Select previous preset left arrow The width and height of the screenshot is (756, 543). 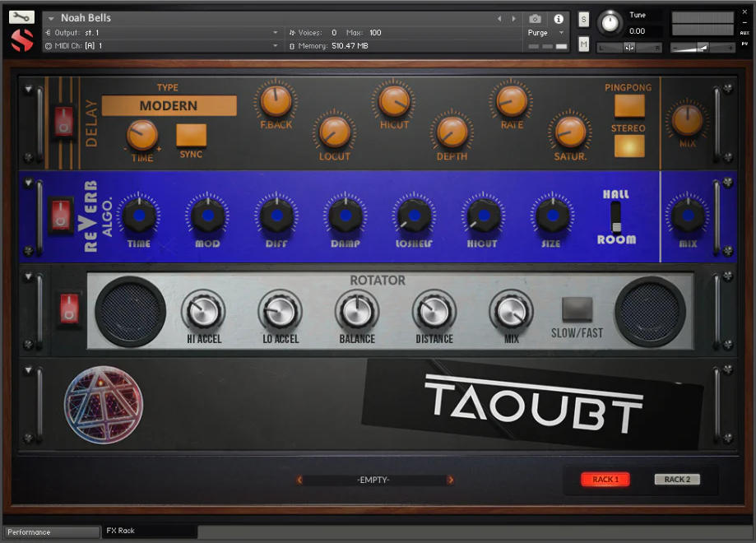click(x=299, y=480)
